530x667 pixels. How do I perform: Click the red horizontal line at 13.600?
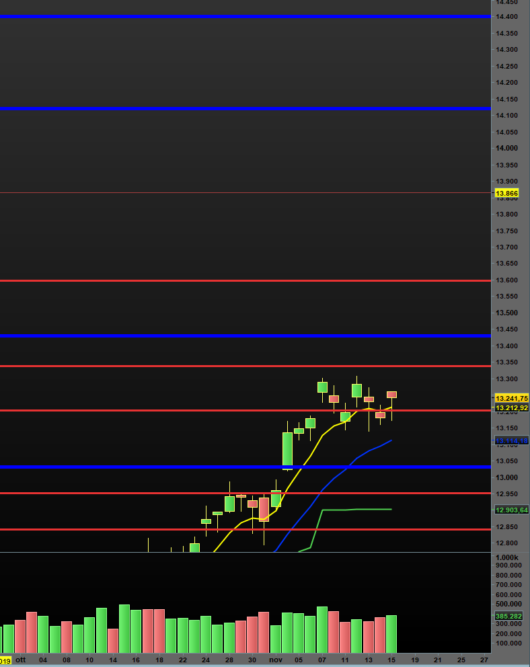pos(245,281)
